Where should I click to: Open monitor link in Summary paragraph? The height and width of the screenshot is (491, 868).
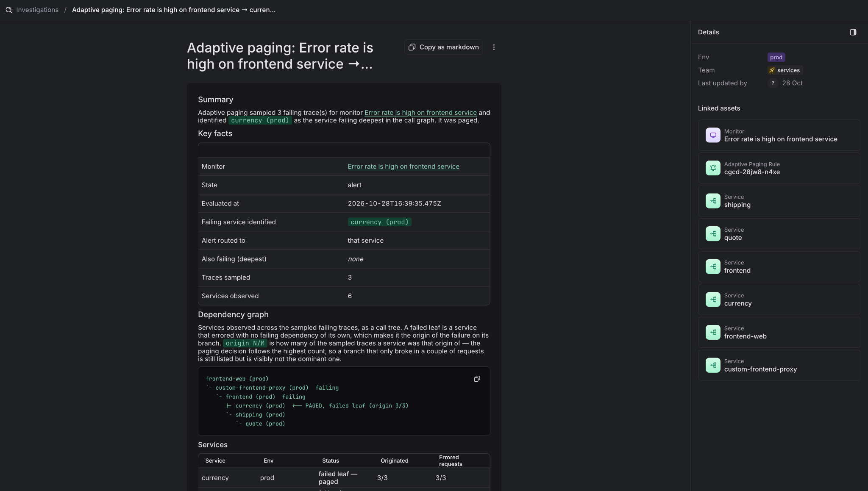420,112
